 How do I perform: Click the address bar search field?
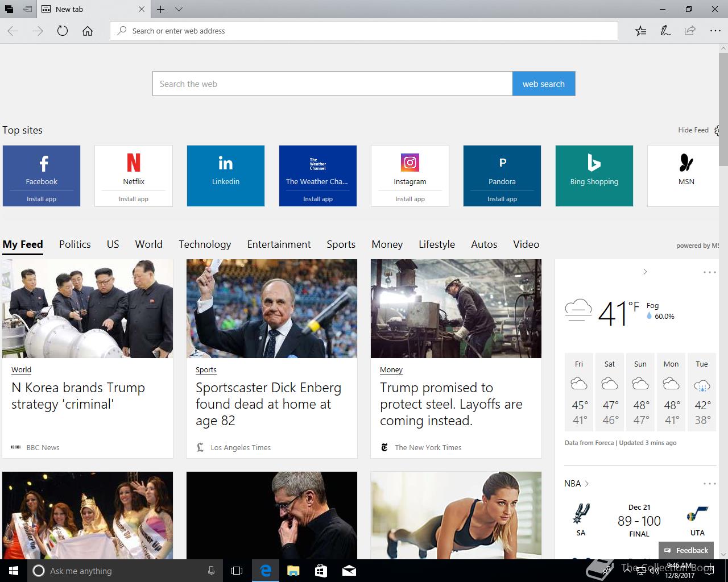[364, 31]
